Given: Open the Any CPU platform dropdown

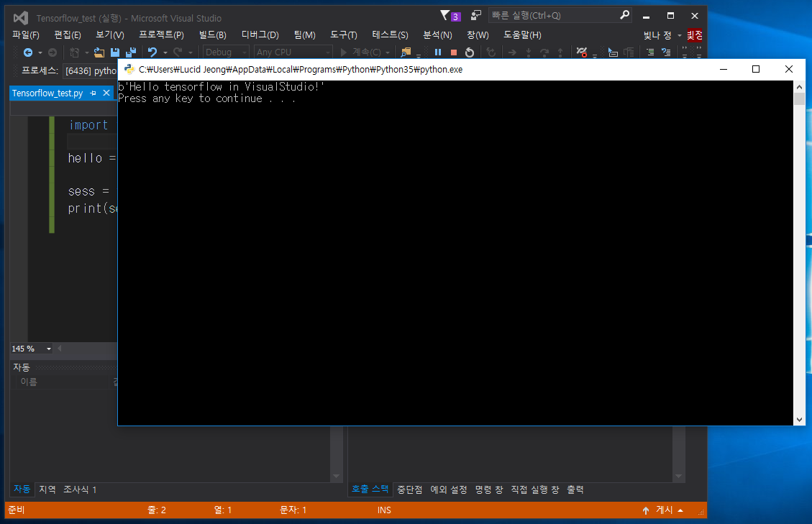Looking at the screenshot, I should tap(293, 52).
